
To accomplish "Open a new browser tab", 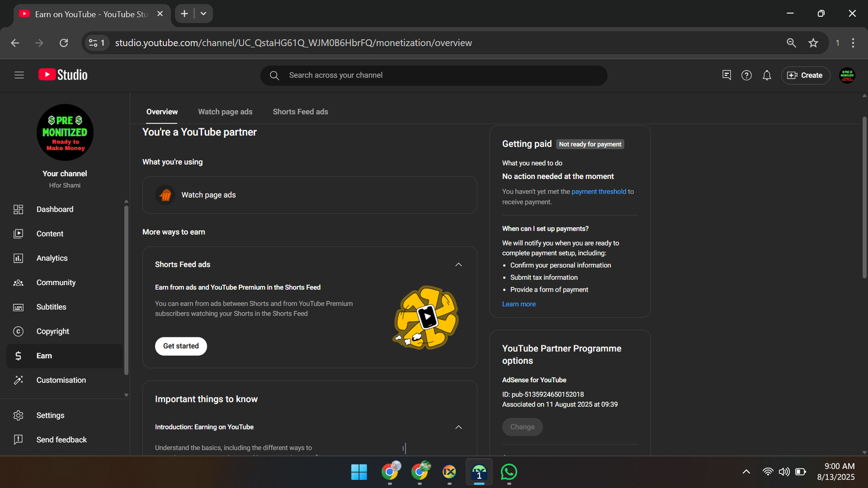I will coord(184,14).
